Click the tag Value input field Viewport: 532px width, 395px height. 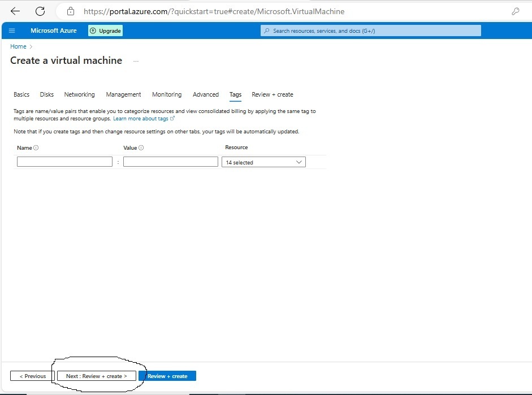[171, 162]
